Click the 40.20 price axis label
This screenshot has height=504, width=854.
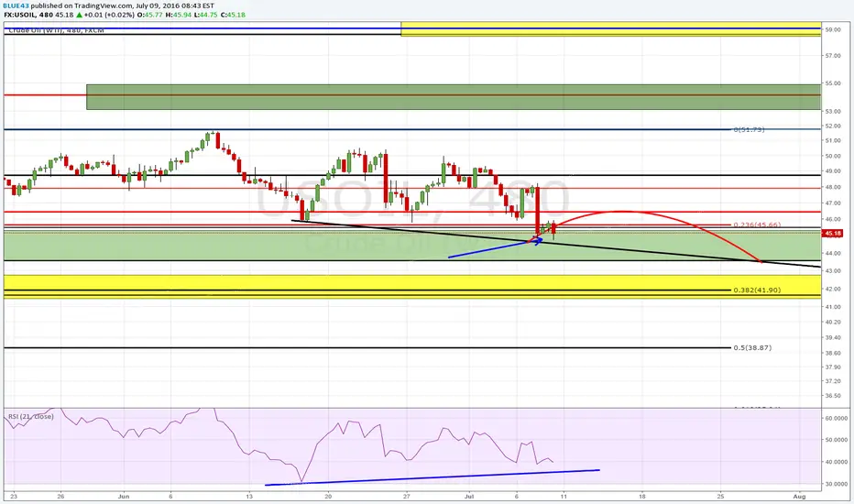click(x=833, y=322)
